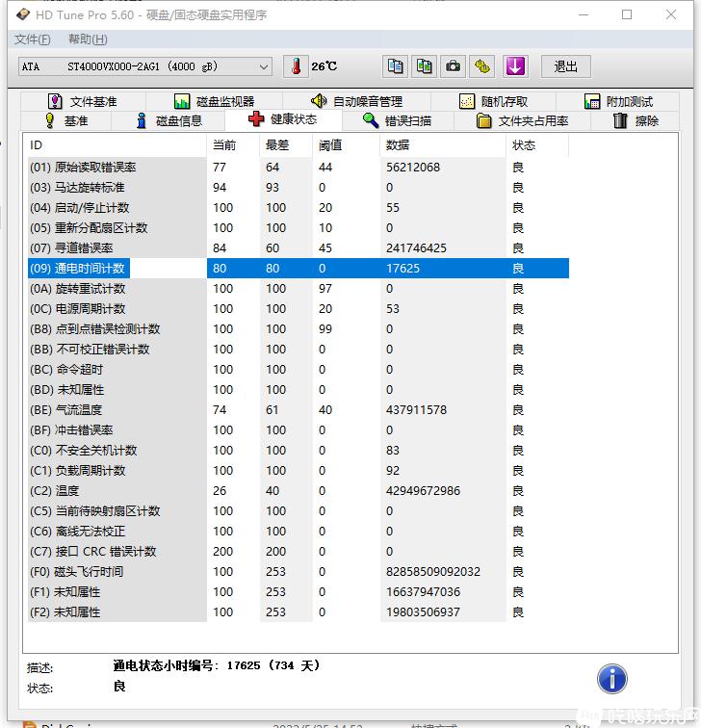Click data value 241746425
The height and width of the screenshot is (728, 701).
pos(416,247)
